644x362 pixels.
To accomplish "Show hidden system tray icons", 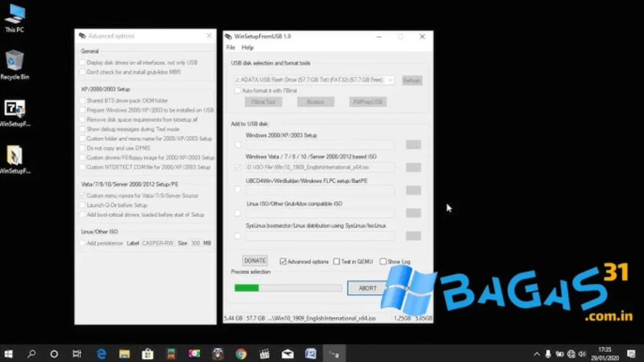I will 537,354.
